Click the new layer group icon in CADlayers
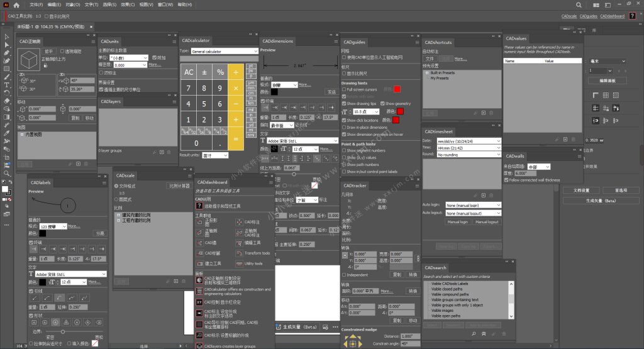 click(162, 152)
